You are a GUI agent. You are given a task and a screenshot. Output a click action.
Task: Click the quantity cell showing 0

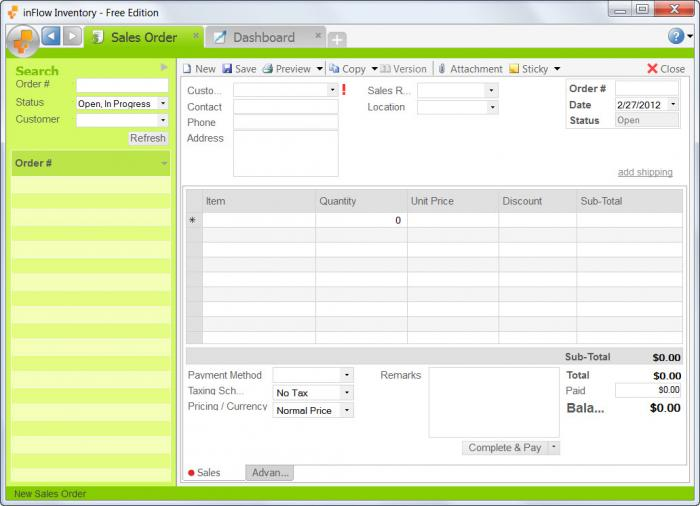361,220
